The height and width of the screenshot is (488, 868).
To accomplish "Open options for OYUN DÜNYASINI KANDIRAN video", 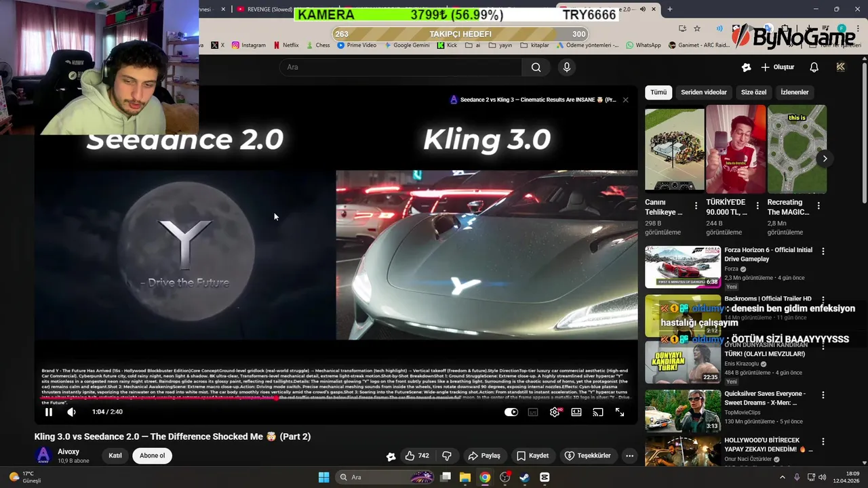I will pos(823,347).
